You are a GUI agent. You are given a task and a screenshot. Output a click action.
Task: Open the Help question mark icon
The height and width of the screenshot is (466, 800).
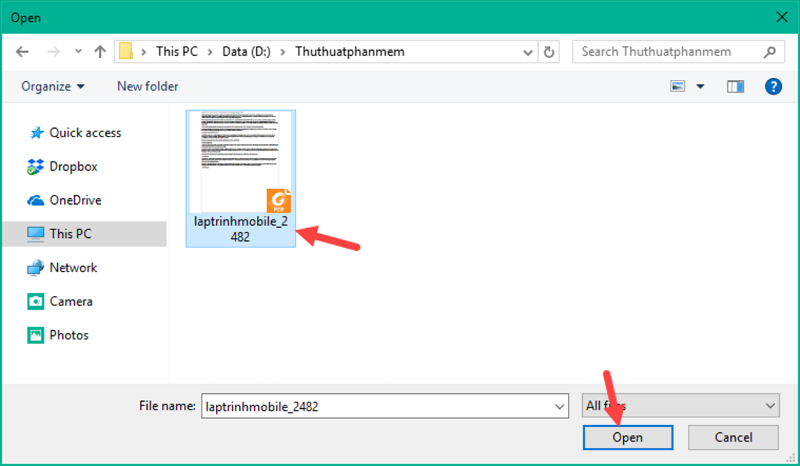tap(772, 87)
